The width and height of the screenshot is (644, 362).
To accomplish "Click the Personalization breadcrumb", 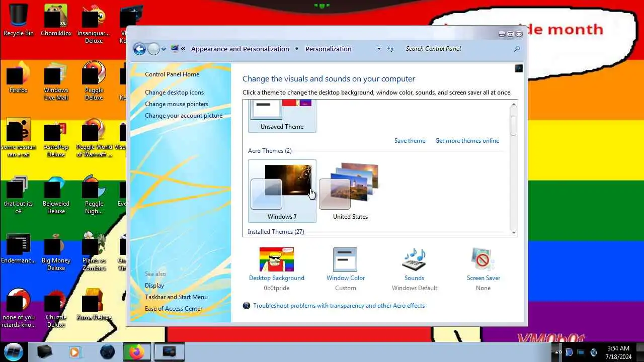I will point(328,49).
